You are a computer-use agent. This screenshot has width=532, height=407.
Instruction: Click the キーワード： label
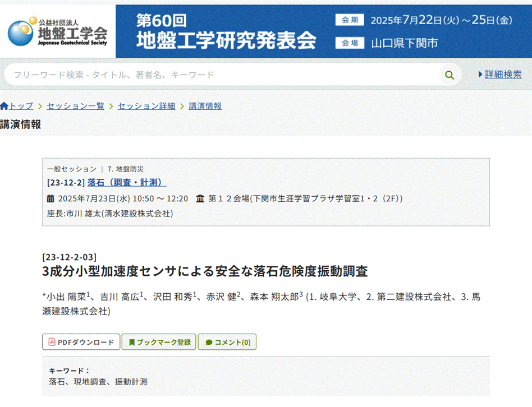(69, 371)
